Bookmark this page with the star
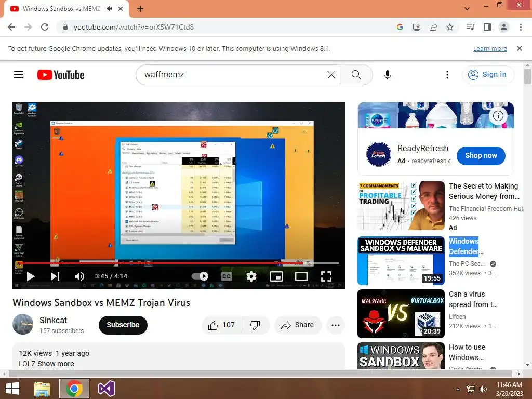Image resolution: width=532 pixels, height=399 pixels. point(450,27)
